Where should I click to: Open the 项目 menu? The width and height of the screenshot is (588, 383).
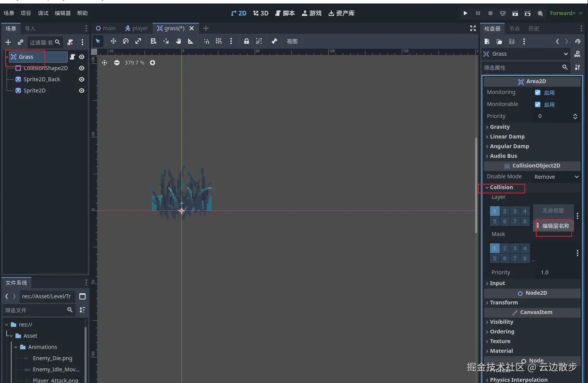coord(26,13)
